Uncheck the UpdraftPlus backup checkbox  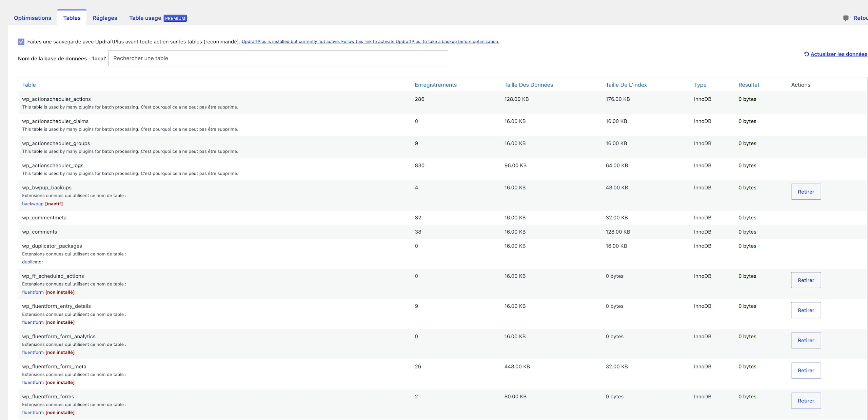21,42
